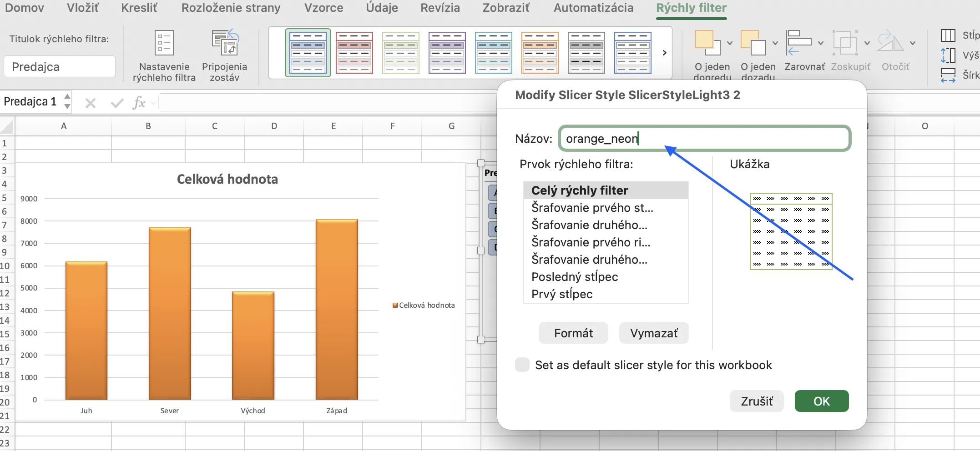Select the teal slicer style thumbnail
980x451 pixels.
tap(494, 53)
